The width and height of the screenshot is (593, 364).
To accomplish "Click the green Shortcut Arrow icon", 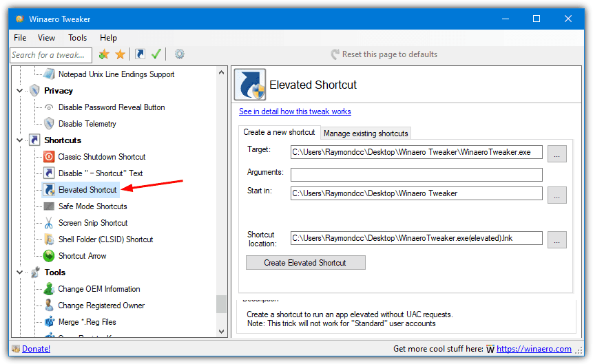I will tap(49, 256).
